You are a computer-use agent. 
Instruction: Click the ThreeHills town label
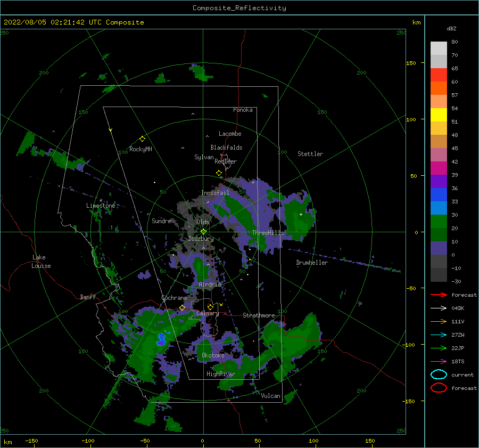point(268,233)
